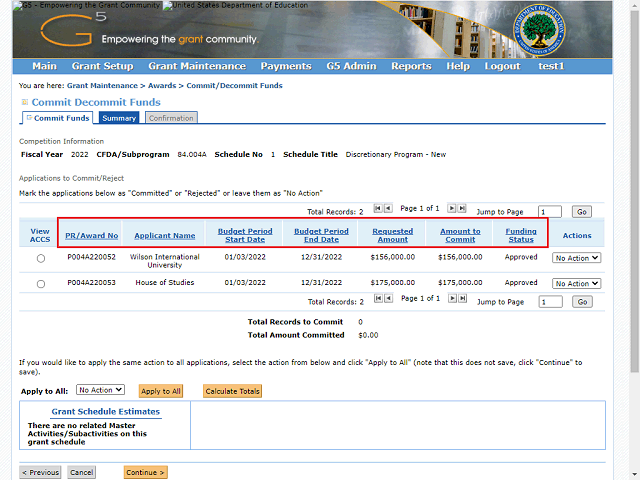Click the Cancel button
Screen dimensions: 640x480
click(82, 472)
